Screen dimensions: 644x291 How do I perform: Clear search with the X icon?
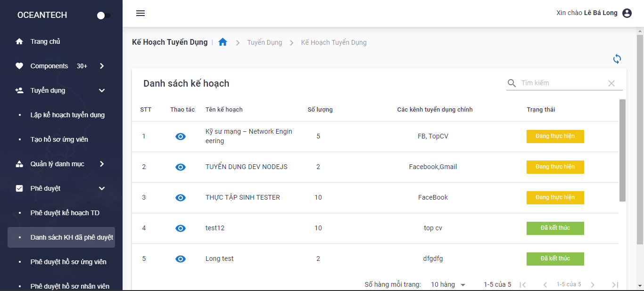coord(611,83)
